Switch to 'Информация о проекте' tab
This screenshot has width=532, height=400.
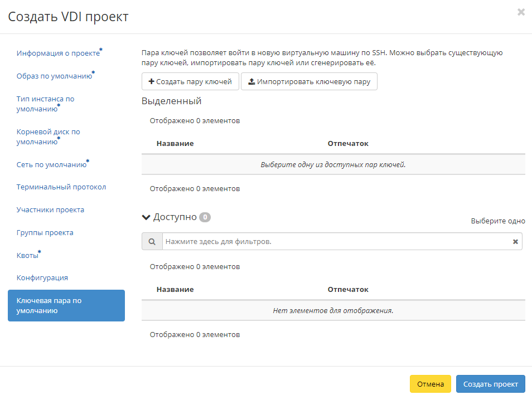[59, 53]
